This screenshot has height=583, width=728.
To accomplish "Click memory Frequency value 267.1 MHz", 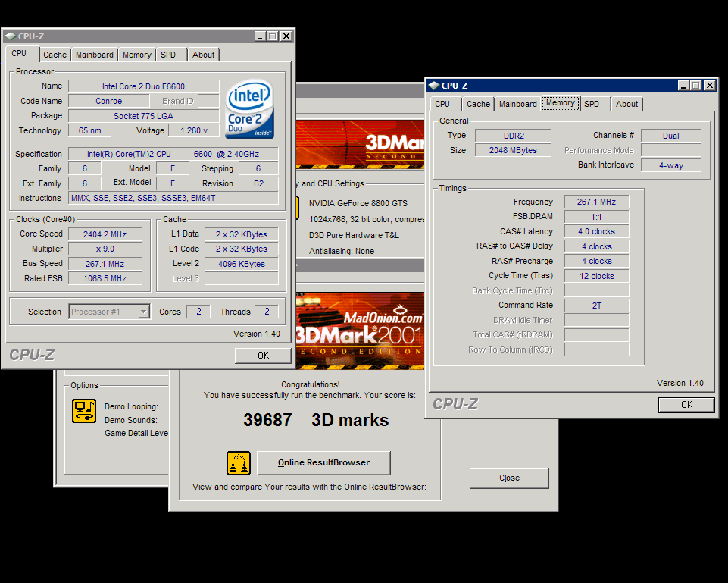I will (x=597, y=202).
